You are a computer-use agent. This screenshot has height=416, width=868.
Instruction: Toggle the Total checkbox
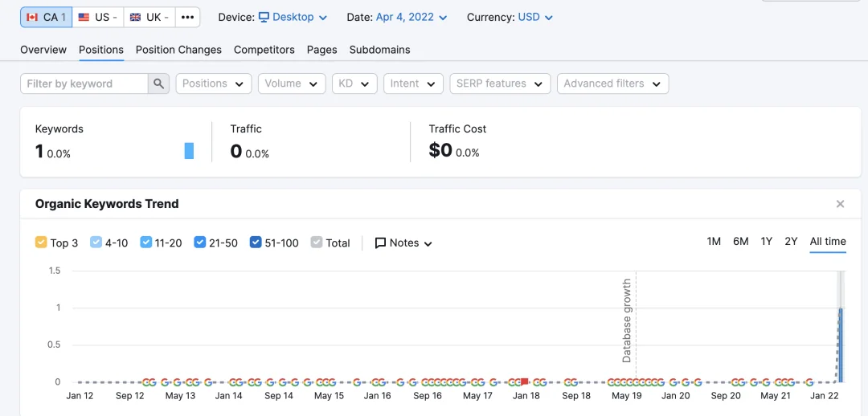click(x=317, y=243)
